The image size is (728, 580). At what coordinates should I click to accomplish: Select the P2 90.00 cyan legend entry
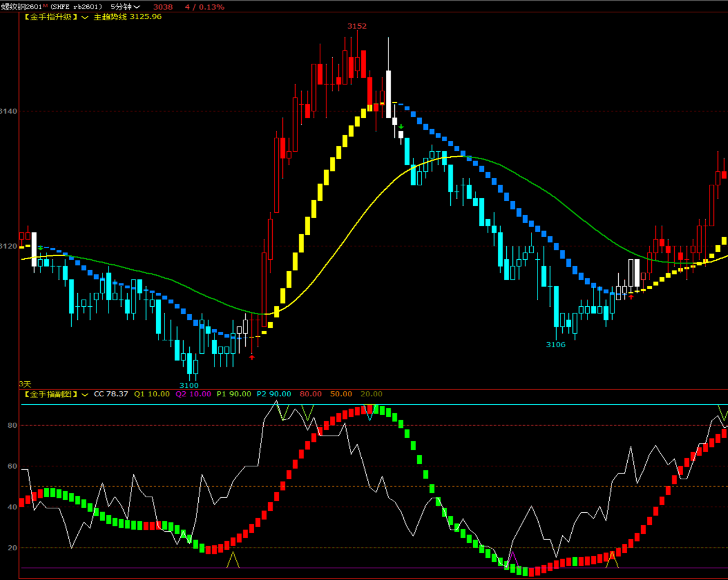click(x=274, y=394)
